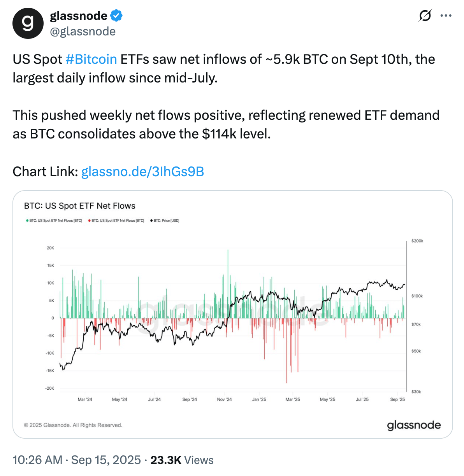Open the #Bitcoin hashtag
This screenshot has width=464, height=476.
tap(91, 59)
